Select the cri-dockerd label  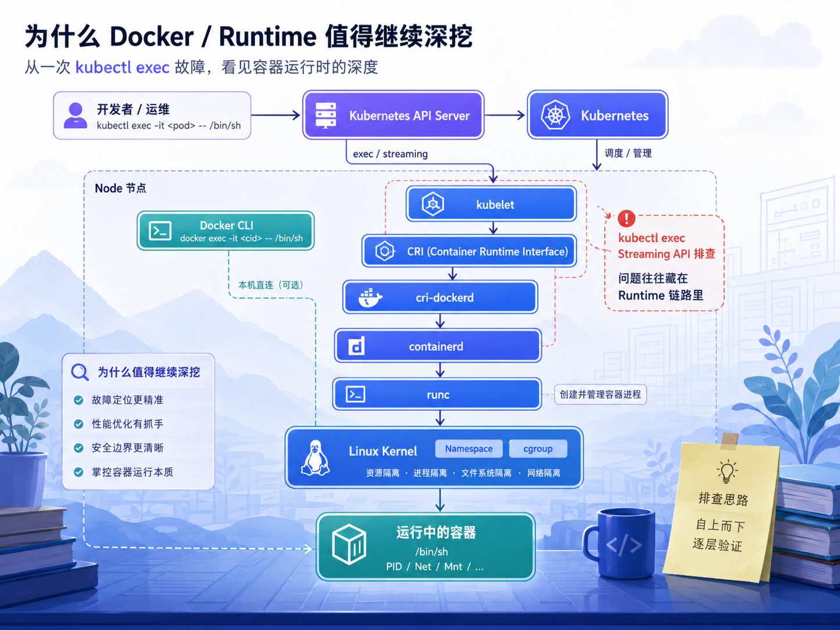445,298
